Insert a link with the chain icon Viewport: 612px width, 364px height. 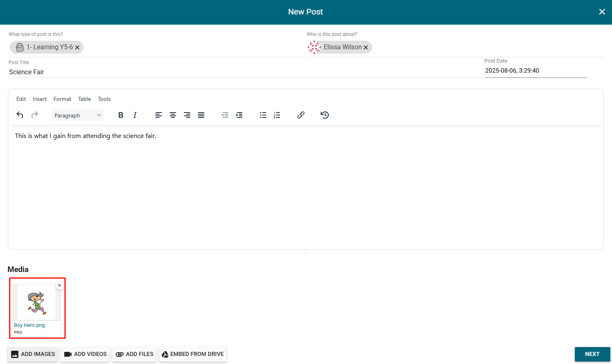[301, 115]
